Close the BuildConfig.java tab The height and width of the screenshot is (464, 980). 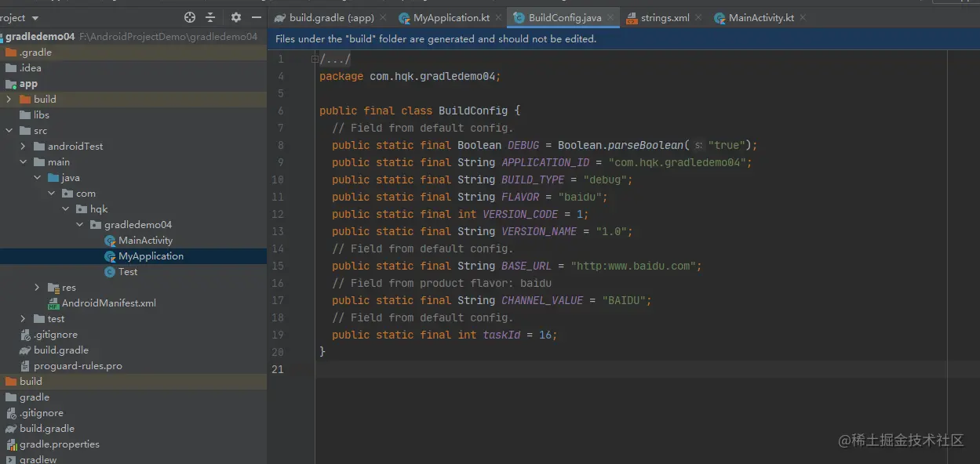610,17
